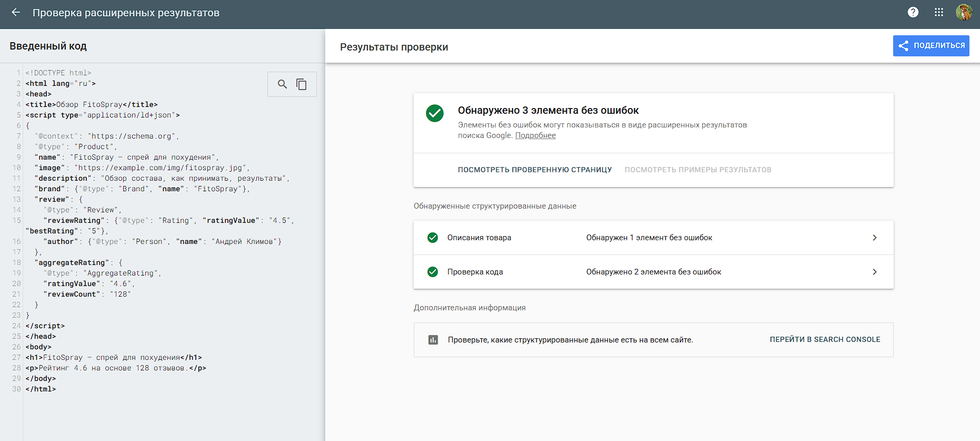Click the ПОДЕЛИТЬСЯ label
This screenshot has height=441, width=980.
click(x=939, y=45)
